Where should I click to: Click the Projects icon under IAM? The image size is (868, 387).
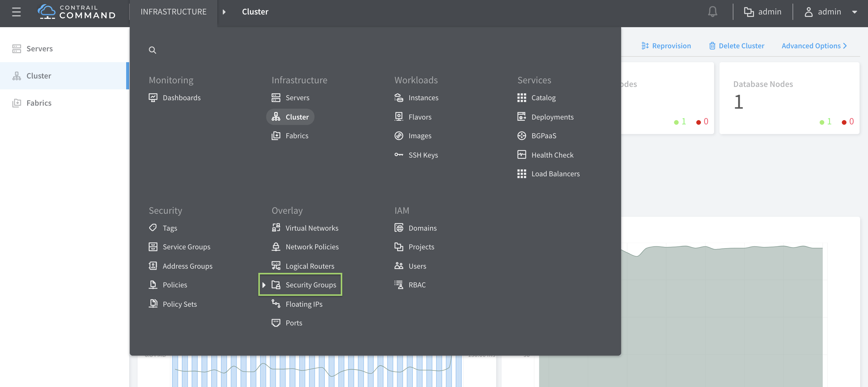[399, 247]
